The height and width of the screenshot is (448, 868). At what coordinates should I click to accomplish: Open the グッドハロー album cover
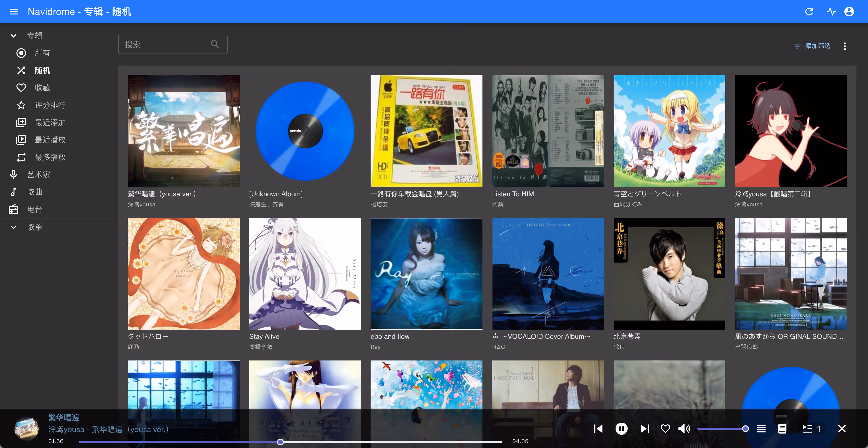184,273
